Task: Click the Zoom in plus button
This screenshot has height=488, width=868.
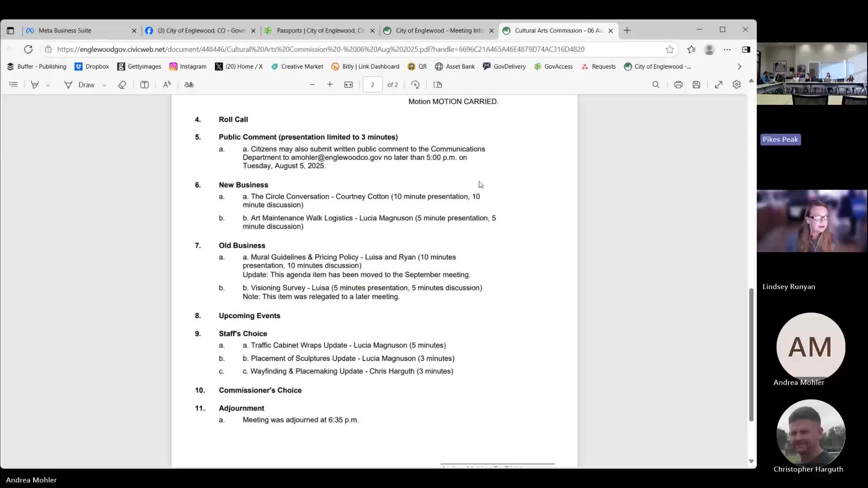Action: (x=330, y=84)
